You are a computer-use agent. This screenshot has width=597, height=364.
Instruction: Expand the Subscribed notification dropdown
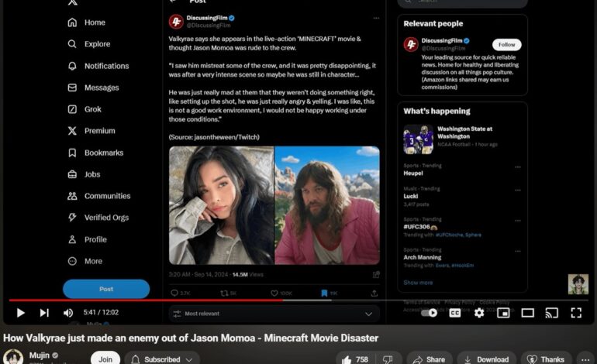163,359
